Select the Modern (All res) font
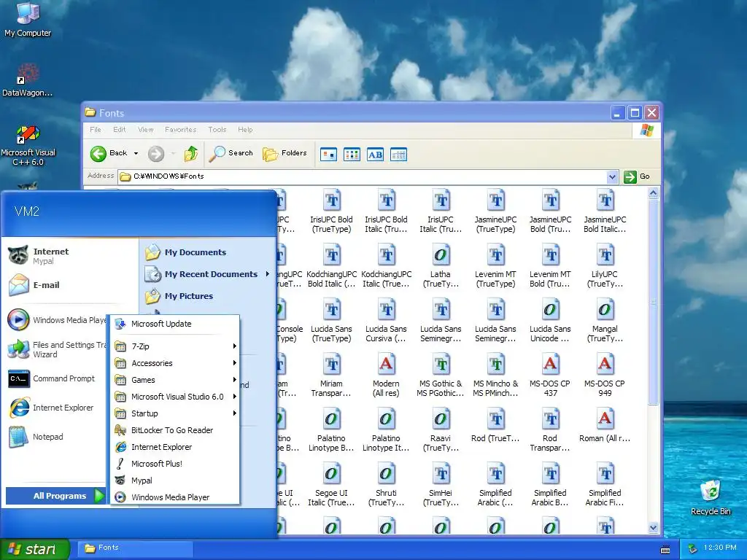The height and width of the screenshot is (560, 747). [386, 376]
